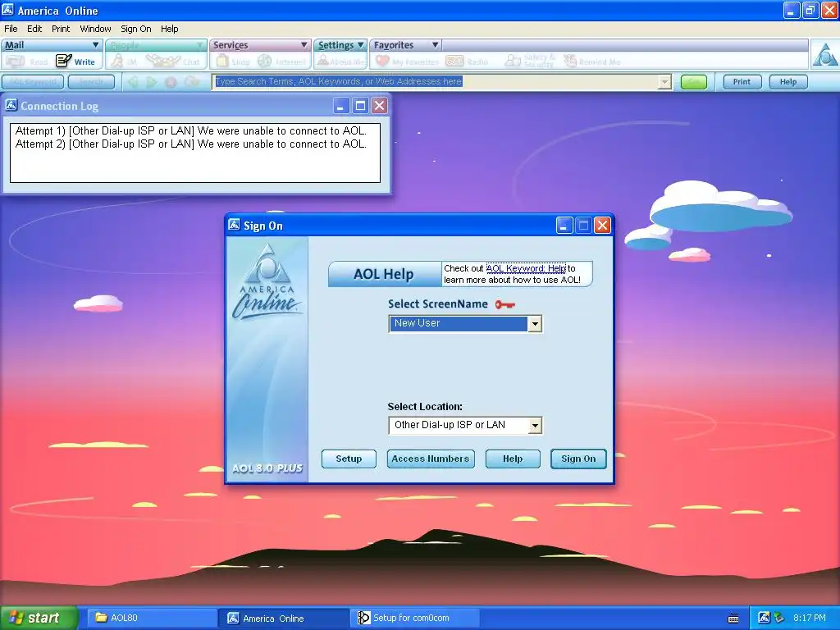Image resolution: width=840 pixels, height=630 pixels.
Task: Click the AOL Keyword button
Action: coord(33,82)
